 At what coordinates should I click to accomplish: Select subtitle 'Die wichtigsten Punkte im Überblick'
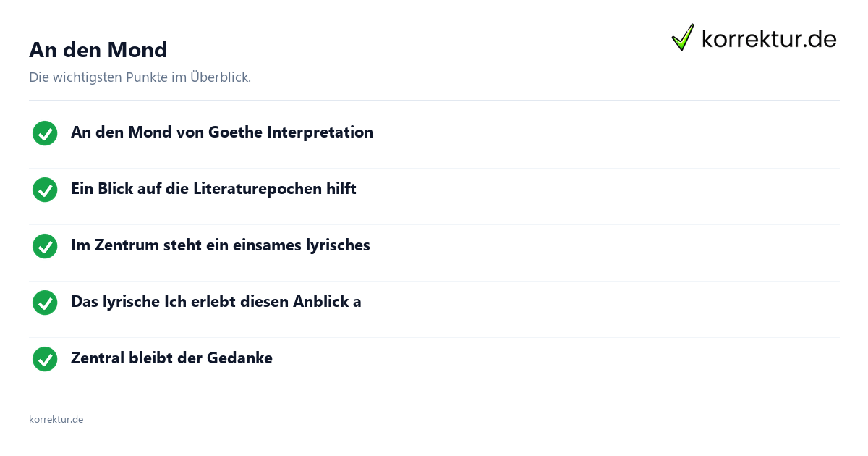[x=140, y=77]
